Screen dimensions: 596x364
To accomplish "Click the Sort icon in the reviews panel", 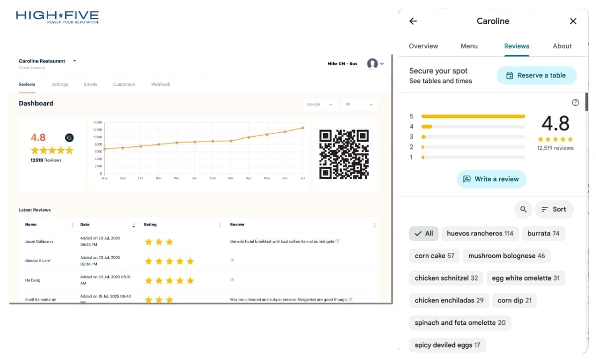I will [554, 209].
